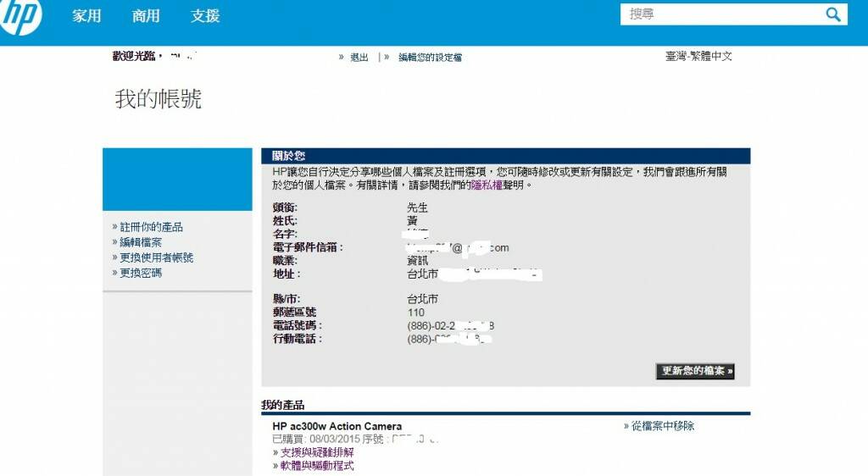The image size is (868, 476).
Task: Click the 已購買 08/03/2015 purchase date text
Action: (x=316, y=440)
